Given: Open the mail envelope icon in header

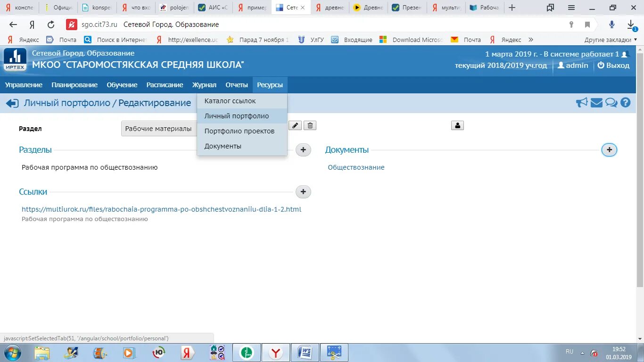Looking at the screenshot, I should (x=596, y=102).
